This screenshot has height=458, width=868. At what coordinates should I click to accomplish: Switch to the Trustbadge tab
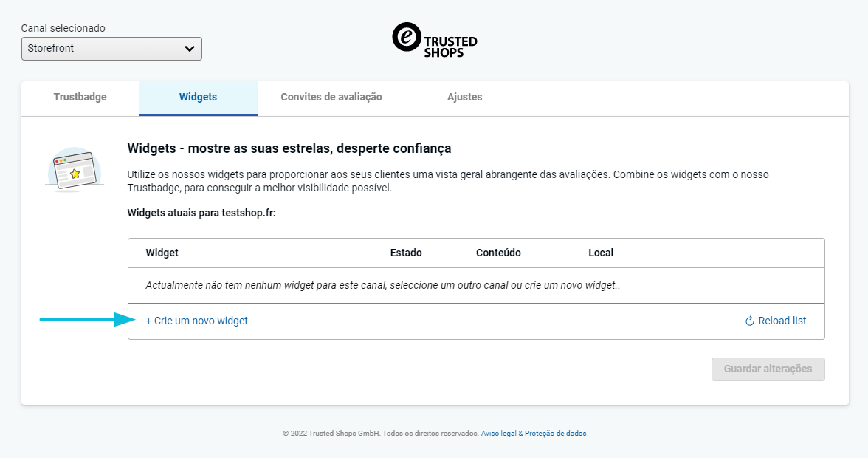coord(80,97)
